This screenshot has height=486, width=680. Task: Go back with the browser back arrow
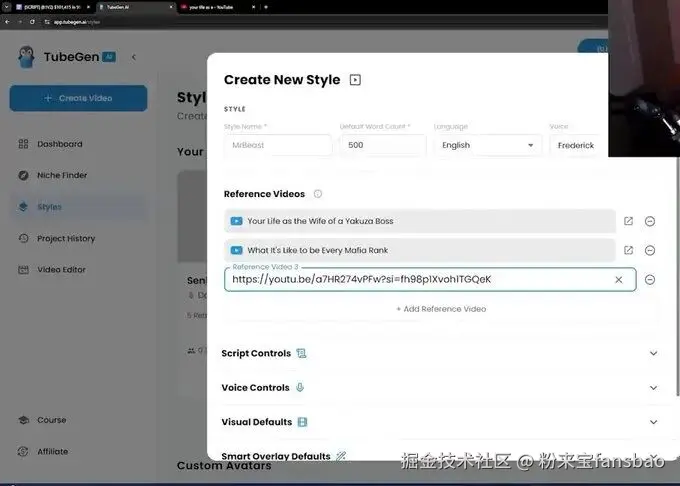point(7,22)
